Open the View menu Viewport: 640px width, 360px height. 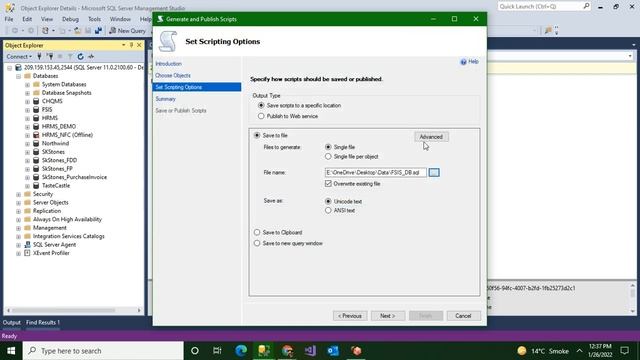[47, 19]
